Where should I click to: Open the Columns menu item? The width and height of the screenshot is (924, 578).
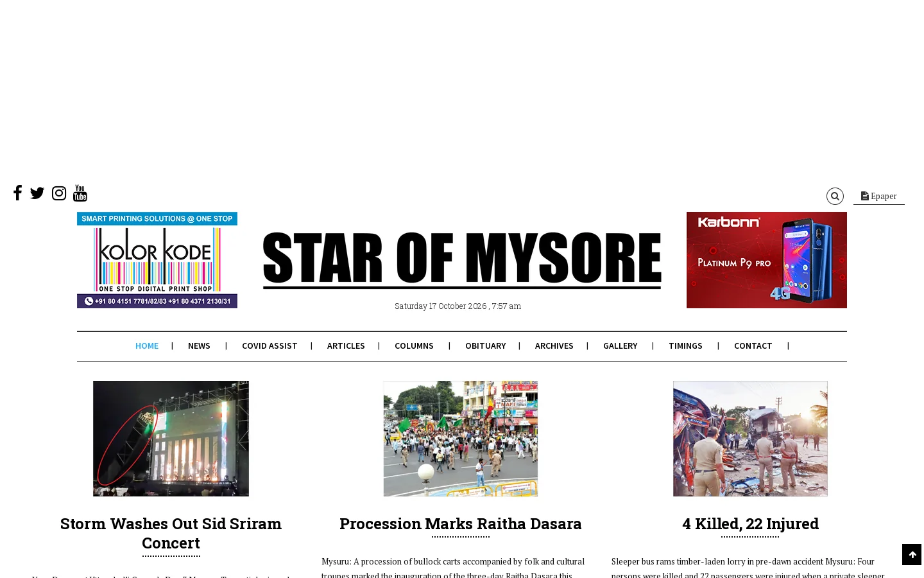(414, 346)
